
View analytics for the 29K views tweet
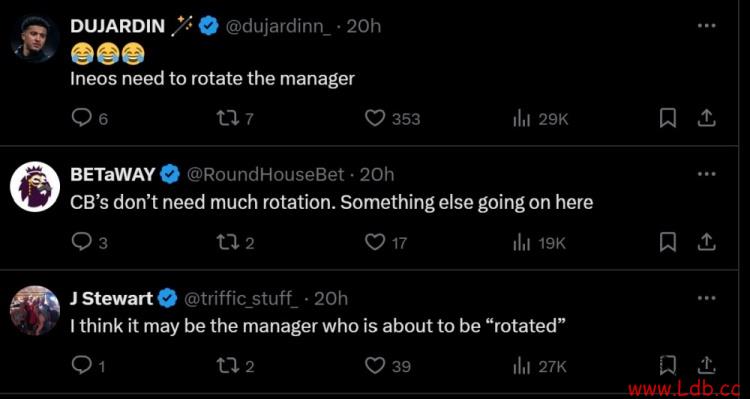point(519,119)
